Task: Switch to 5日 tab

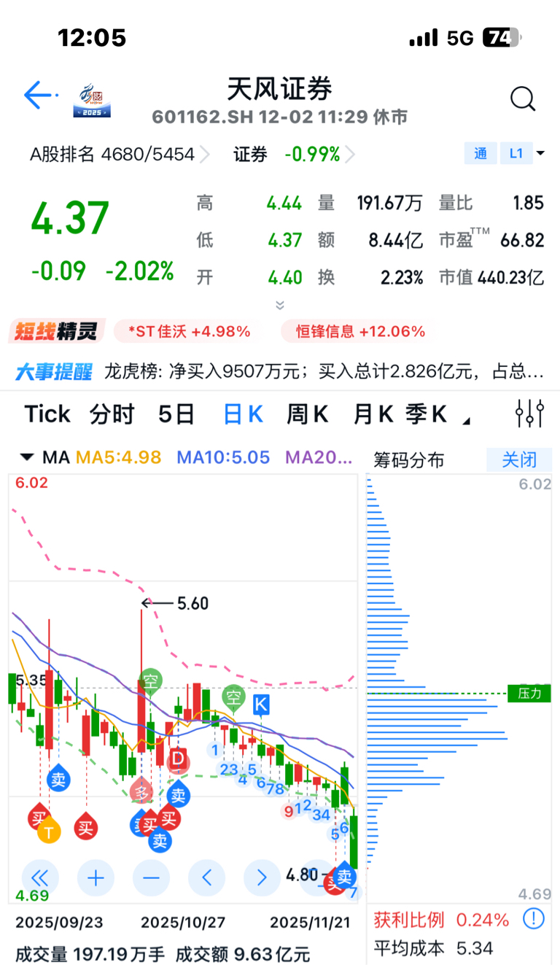Action: (x=176, y=414)
